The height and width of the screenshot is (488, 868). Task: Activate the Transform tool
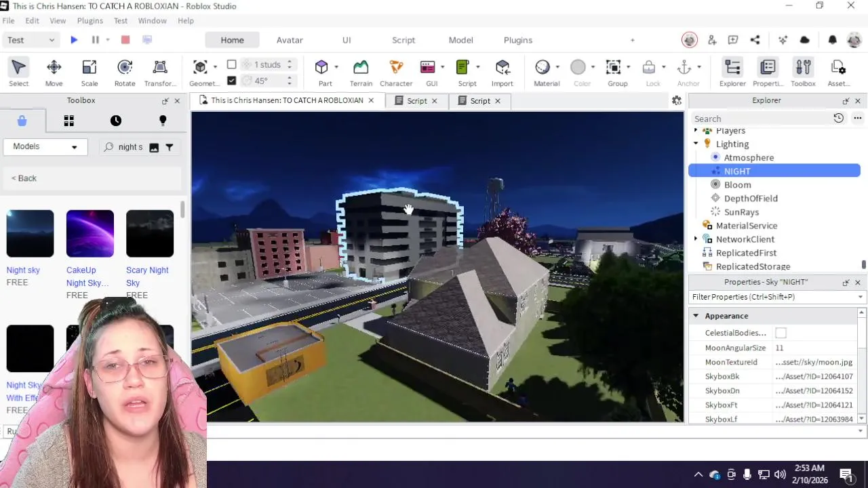[x=160, y=73]
